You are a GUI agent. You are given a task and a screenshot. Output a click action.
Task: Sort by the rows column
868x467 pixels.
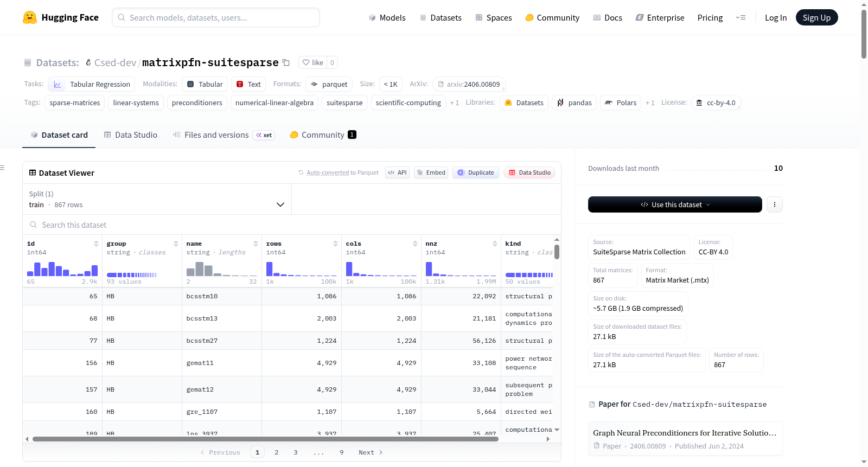coord(335,244)
